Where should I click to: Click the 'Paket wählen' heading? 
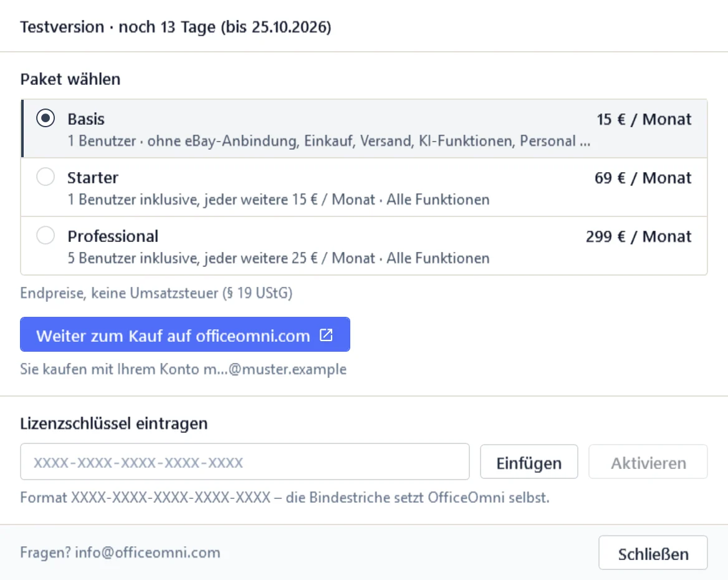pyautogui.click(x=70, y=79)
